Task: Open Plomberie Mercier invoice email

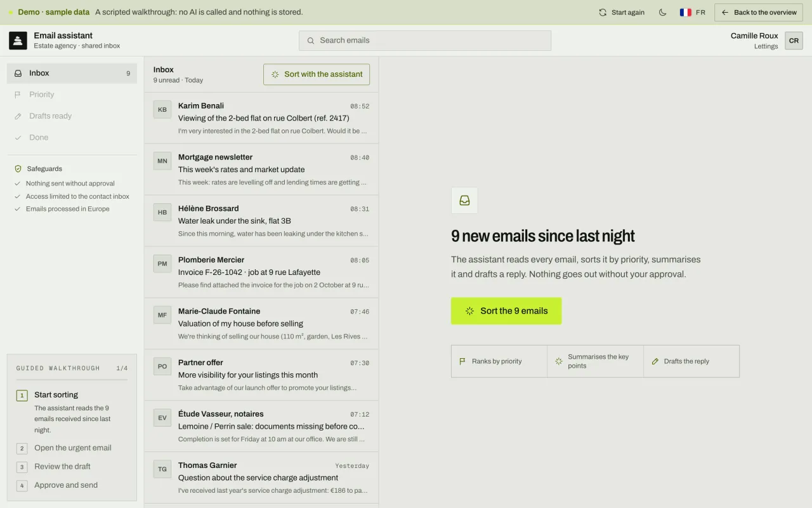Action: pos(261,272)
